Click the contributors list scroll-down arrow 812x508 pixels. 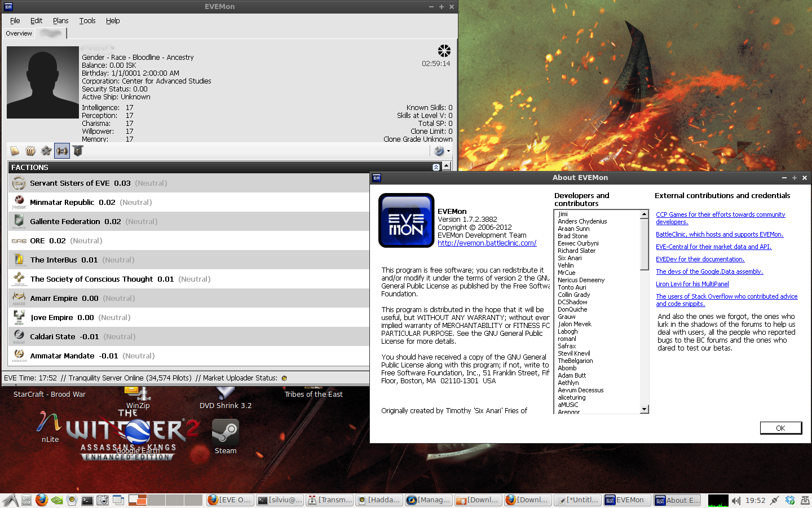[644, 409]
